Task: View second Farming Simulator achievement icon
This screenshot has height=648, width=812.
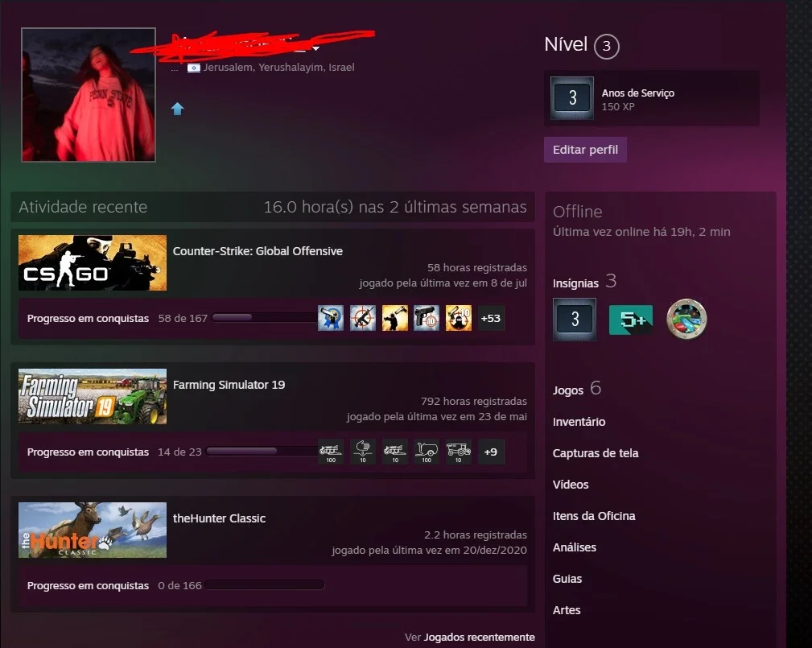Action: point(362,452)
